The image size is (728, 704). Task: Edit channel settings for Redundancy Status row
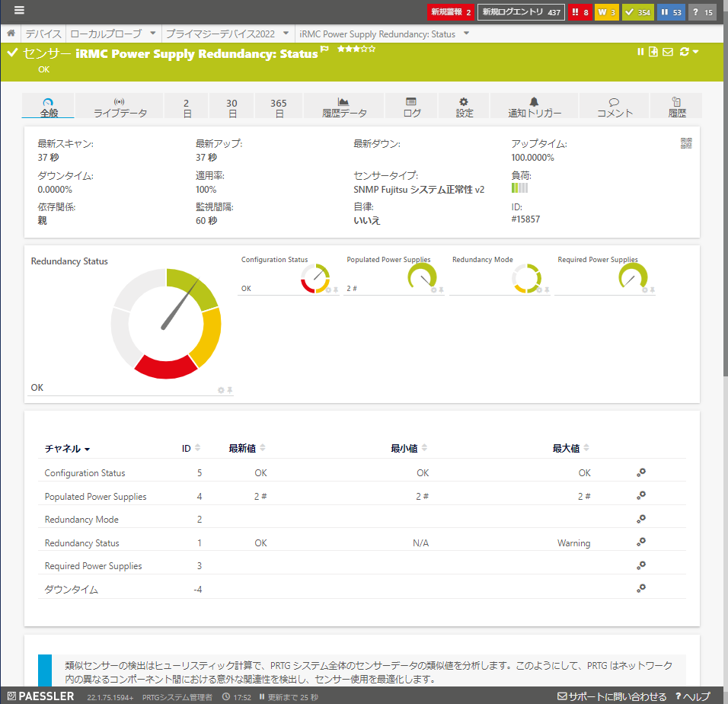click(641, 542)
